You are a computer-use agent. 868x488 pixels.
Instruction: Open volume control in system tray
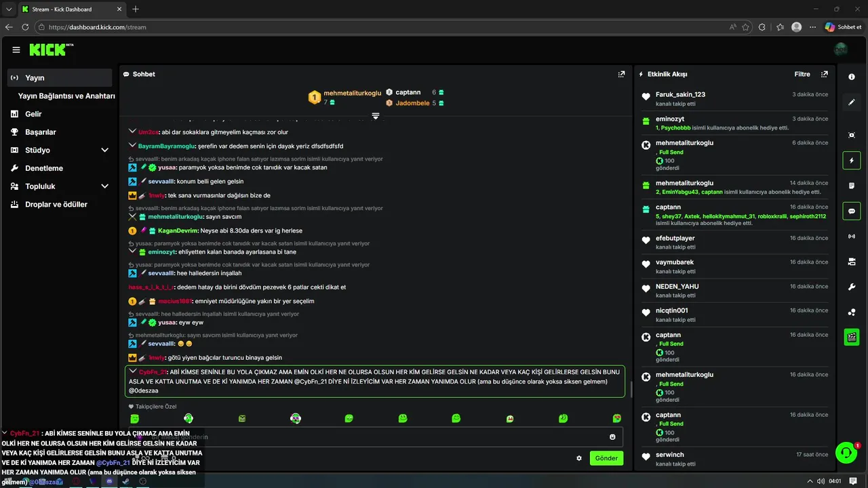pos(822,481)
